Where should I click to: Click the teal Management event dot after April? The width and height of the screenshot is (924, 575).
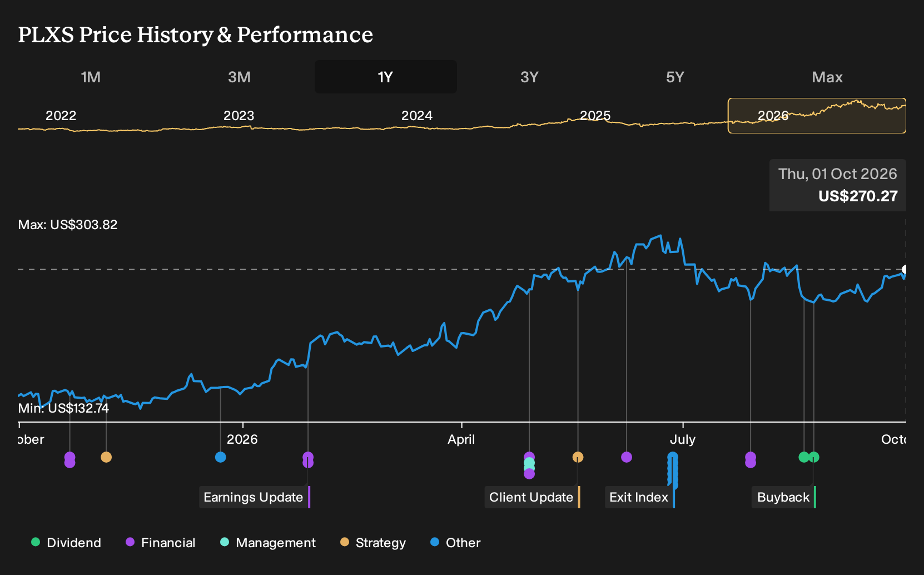click(529, 463)
